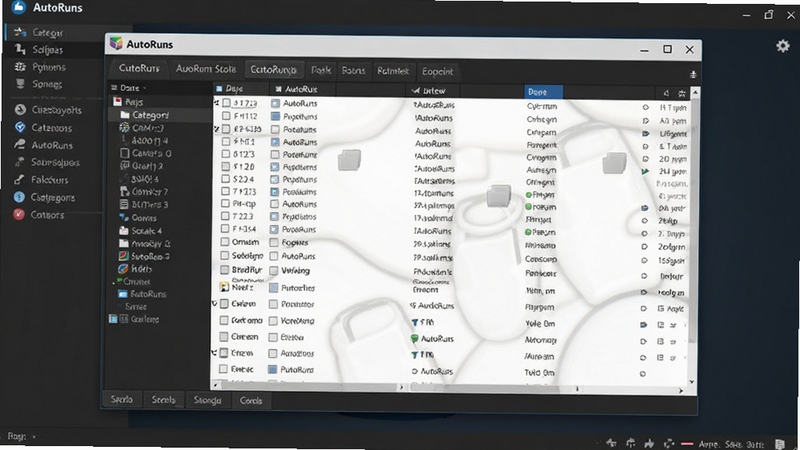Click the wrench sidebar icon labeled Falckurs
Image resolution: width=800 pixels, height=450 pixels.
(19, 180)
